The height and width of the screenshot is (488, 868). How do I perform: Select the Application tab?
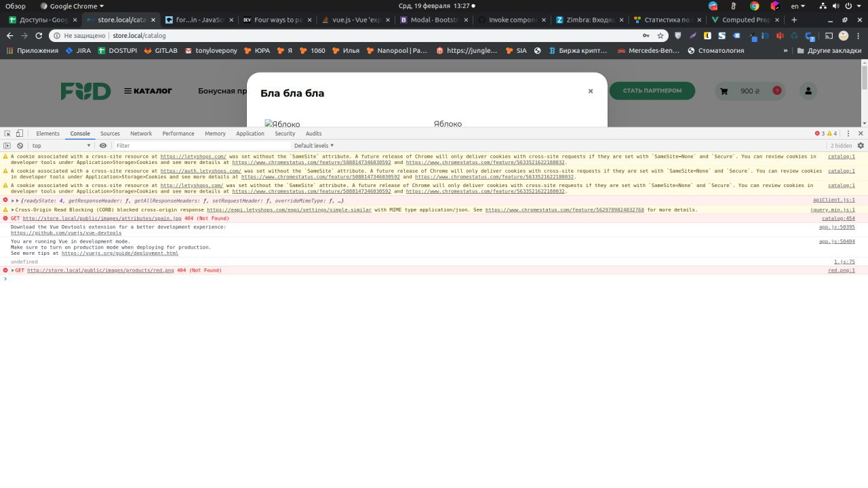coord(250,134)
